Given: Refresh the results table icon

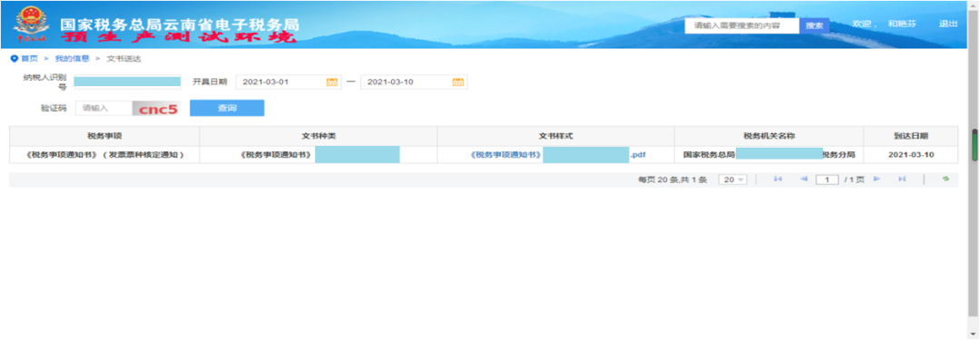Looking at the screenshot, I should click(946, 180).
